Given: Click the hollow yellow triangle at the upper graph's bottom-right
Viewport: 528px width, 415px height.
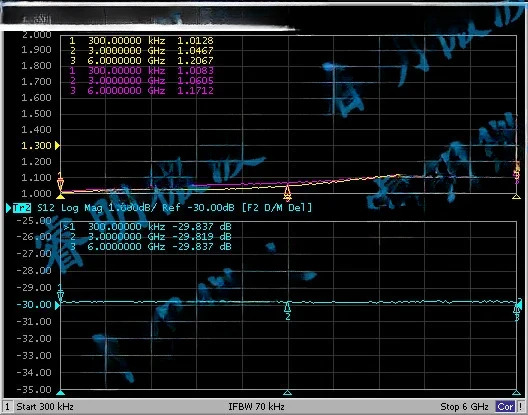Looking at the screenshot, I should coord(517,196).
